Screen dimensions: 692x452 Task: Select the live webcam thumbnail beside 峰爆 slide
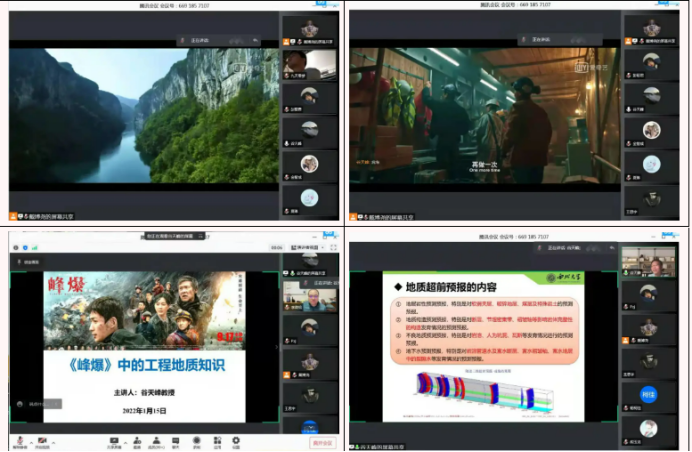pyautogui.click(x=310, y=296)
